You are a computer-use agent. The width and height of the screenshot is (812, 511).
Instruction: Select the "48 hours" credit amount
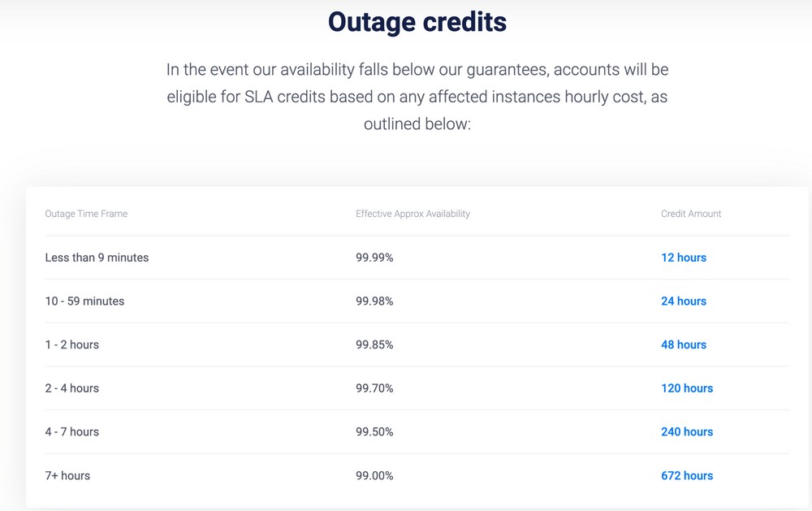(x=683, y=344)
